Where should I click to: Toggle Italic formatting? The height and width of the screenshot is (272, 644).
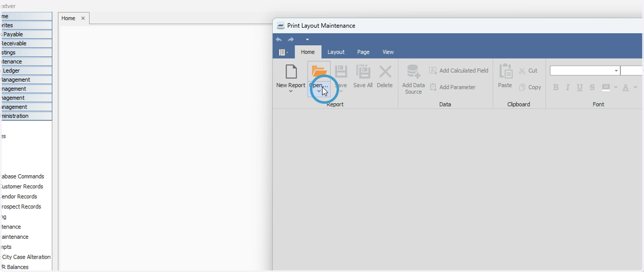[x=568, y=87]
